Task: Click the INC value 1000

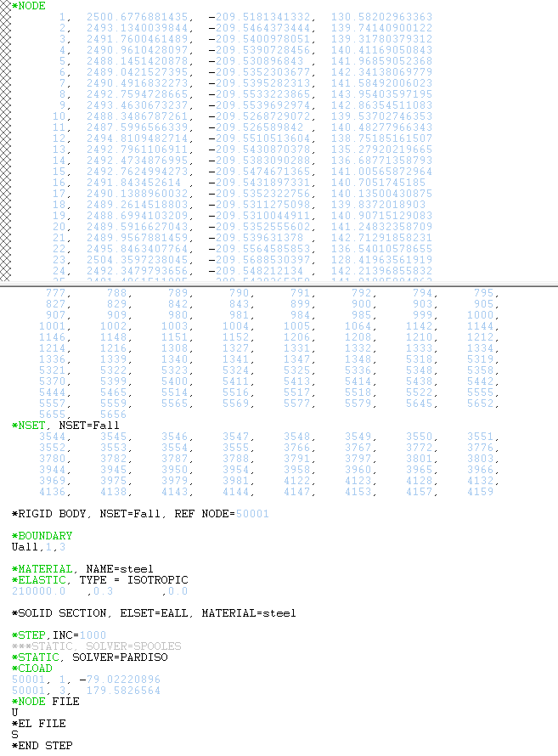Action: [x=93, y=635]
